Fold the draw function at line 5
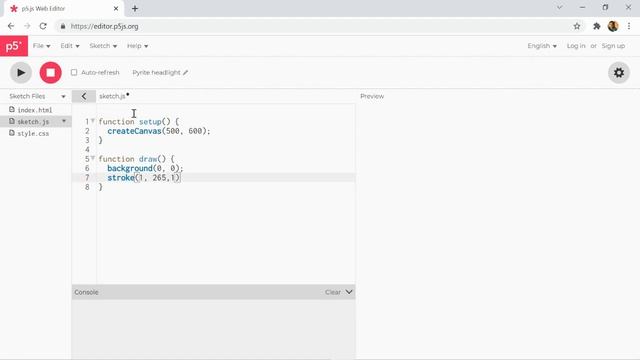Screen dimensions: 640x360 click(x=93, y=158)
